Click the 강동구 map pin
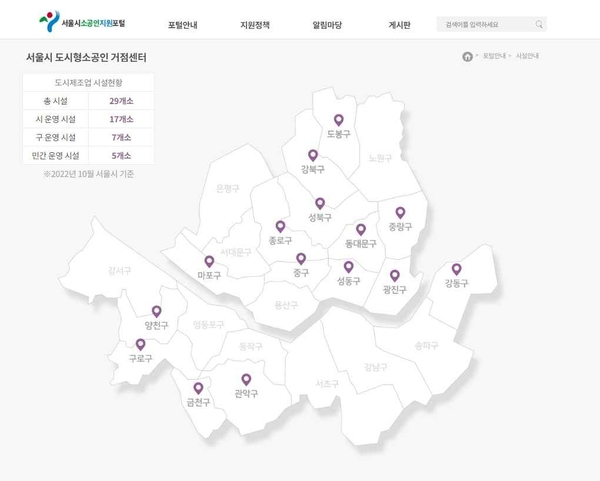Viewport: 600px width, 481px height. (456, 269)
